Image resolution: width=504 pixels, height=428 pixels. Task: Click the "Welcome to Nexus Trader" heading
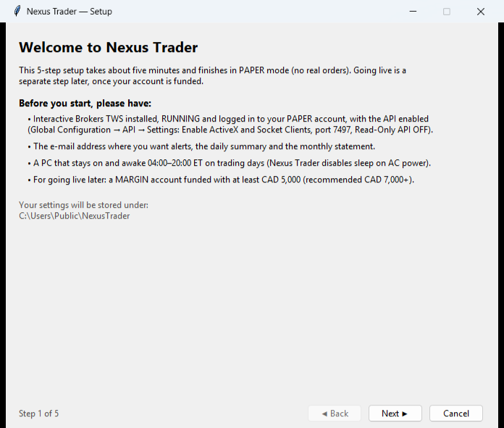[109, 47]
